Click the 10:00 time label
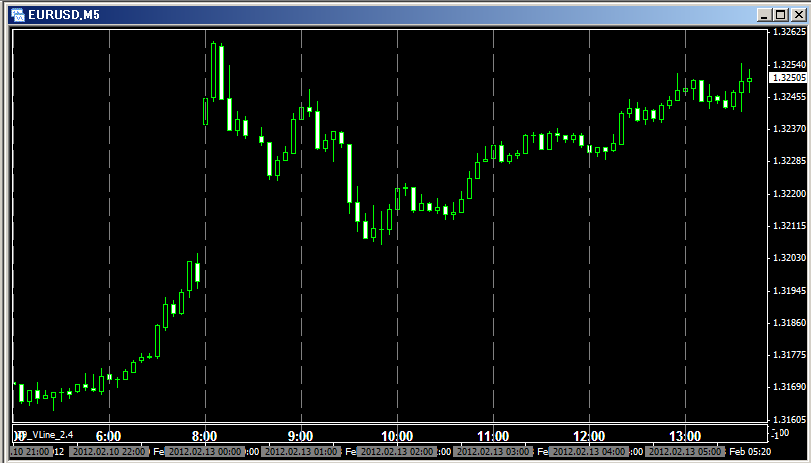The width and height of the screenshot is (811, 463). [397, 436]
